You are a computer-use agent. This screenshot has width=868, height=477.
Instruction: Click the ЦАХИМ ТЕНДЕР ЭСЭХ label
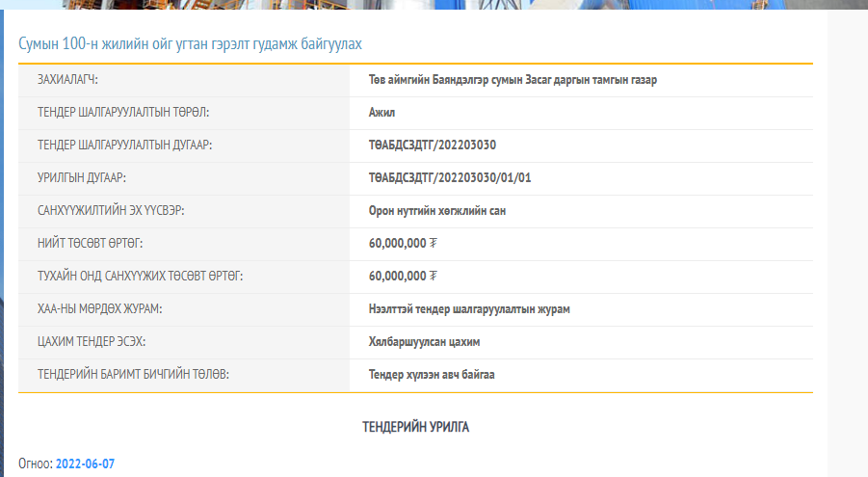[x=92, y=342]
